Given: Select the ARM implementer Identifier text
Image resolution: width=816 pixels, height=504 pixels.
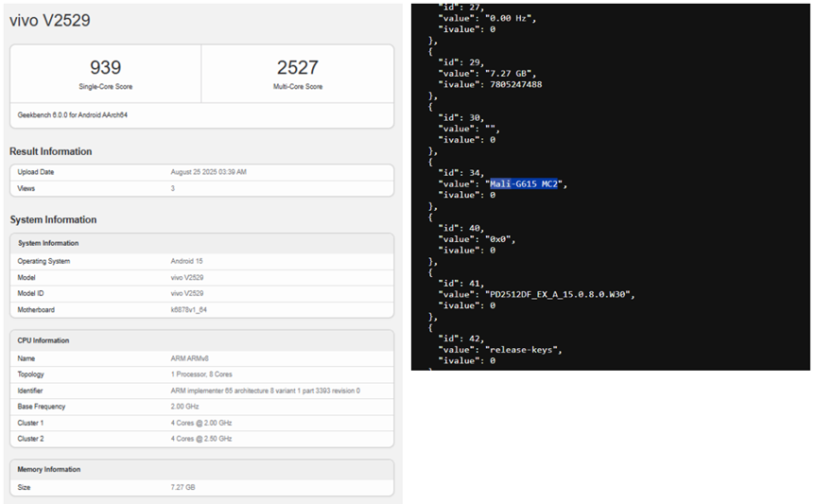Looking at the screenshot, I should coord(265,391).
